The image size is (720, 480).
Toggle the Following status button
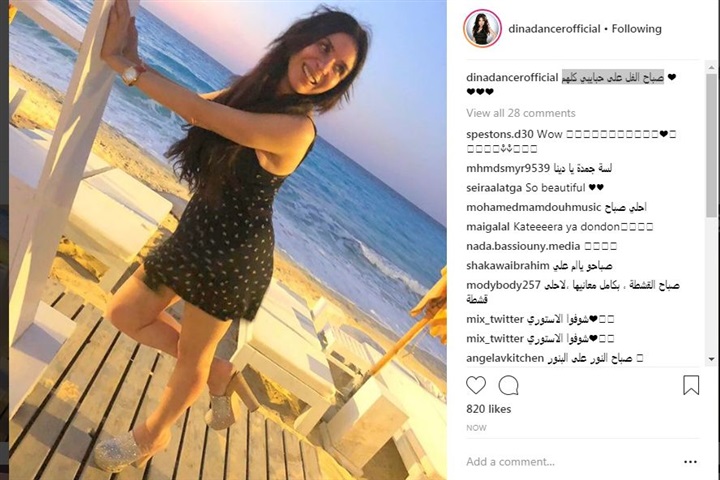tap(636, 28)
